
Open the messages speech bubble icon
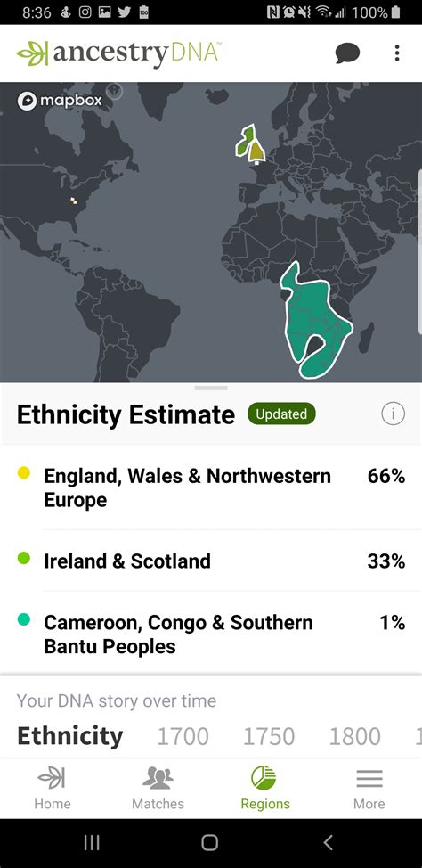tap(347, 53)
